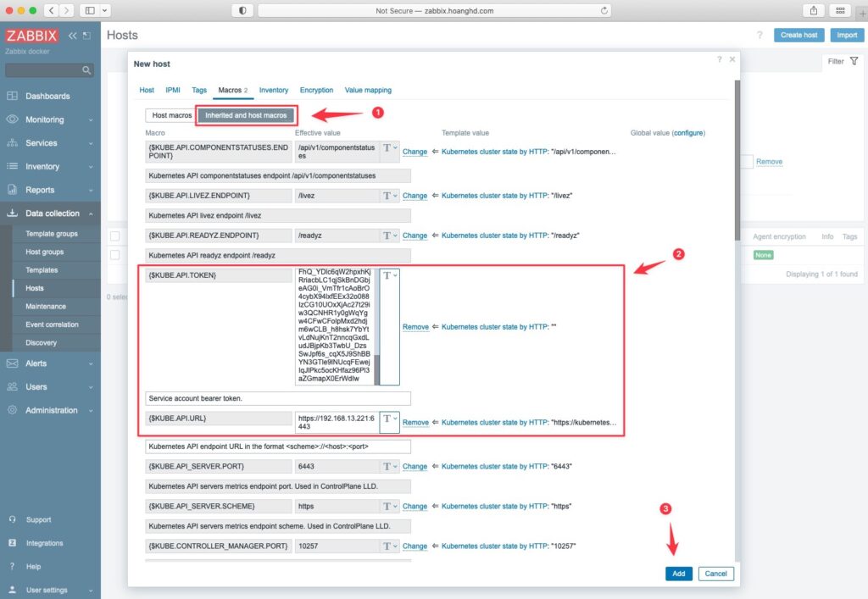This screenshot has width=868, height=599.
Task: Click the configure link for Global value
Action: point(688,133)
